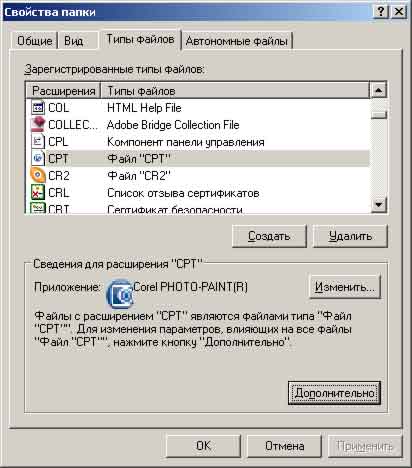Select the CPL control panel component icon
412x468 pixels.
[38, 142]
